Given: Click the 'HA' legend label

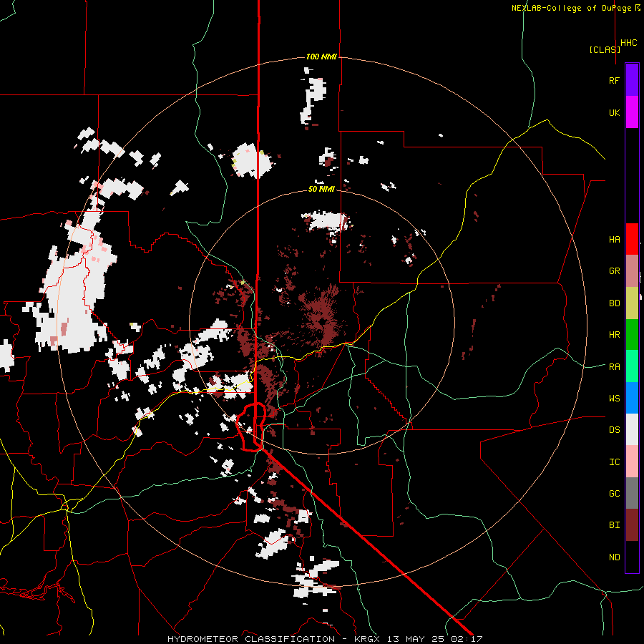Looking at the screenshot, I should (614, 239).
